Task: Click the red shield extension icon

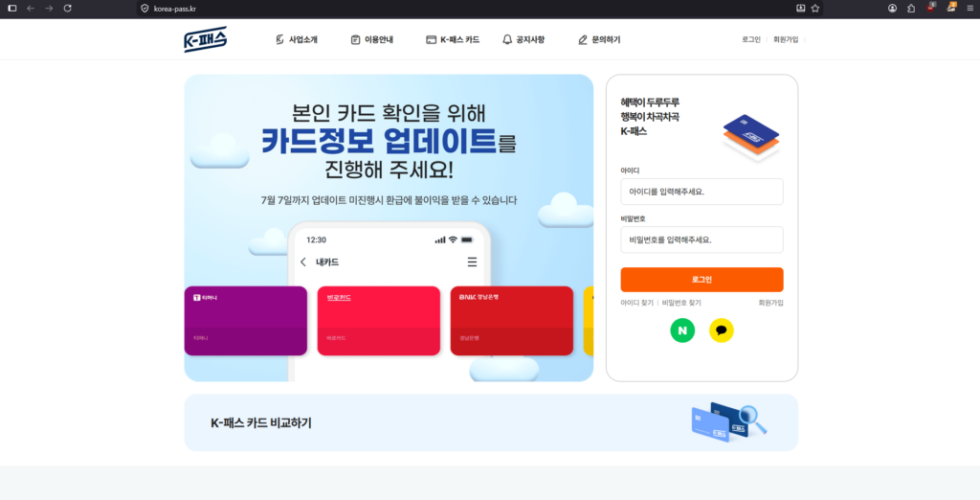Action: coord(931,8)
